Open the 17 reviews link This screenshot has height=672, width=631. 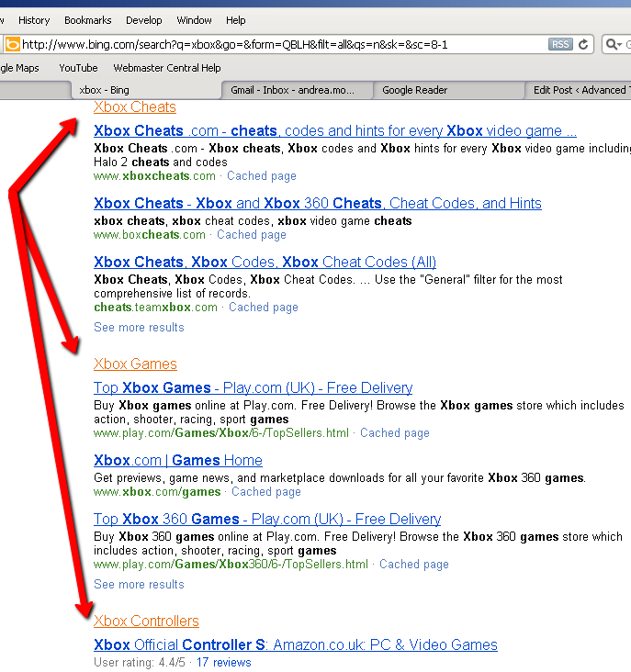point(223,662)
